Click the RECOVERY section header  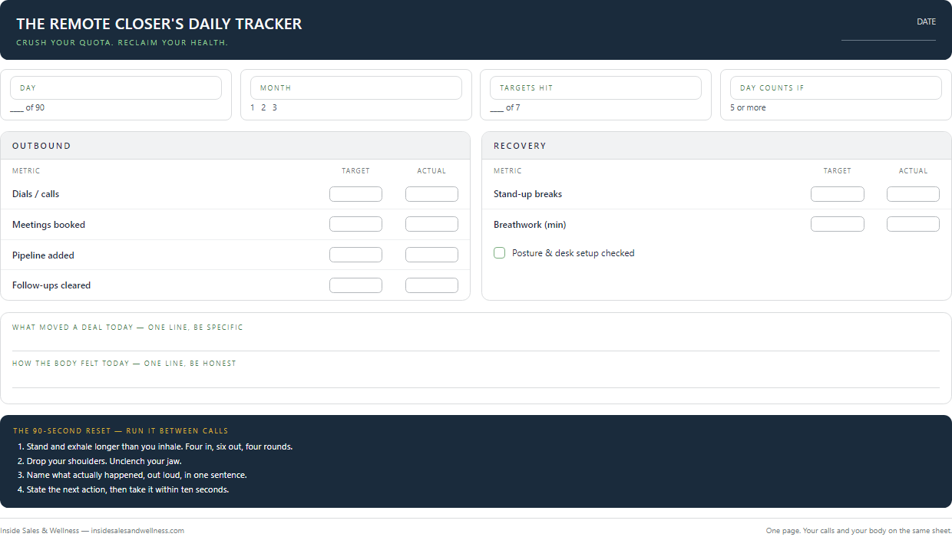point(716,146)
